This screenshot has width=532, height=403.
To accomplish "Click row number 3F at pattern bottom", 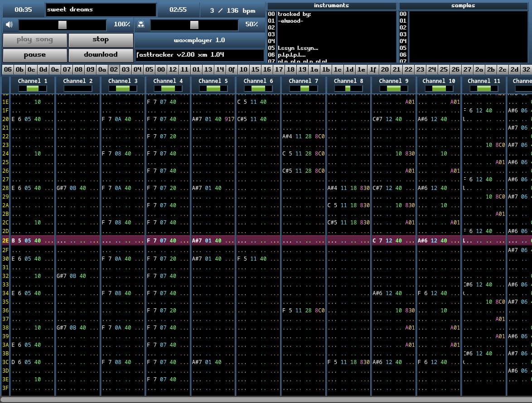I will pos(5,388).
